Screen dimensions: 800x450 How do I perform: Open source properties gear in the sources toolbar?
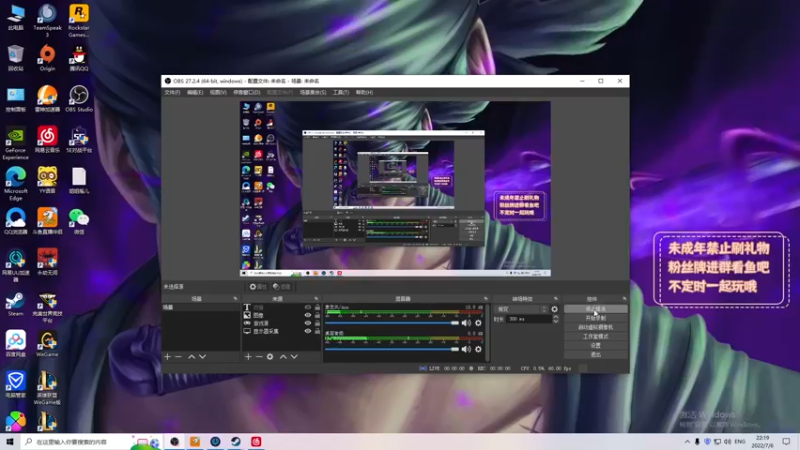coord(270,357)
